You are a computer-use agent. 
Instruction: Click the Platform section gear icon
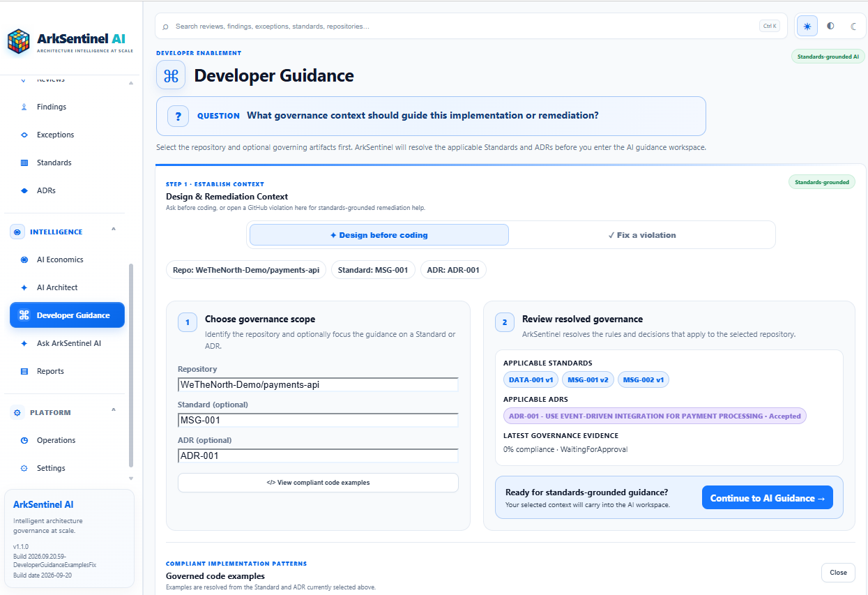[17, 412]
